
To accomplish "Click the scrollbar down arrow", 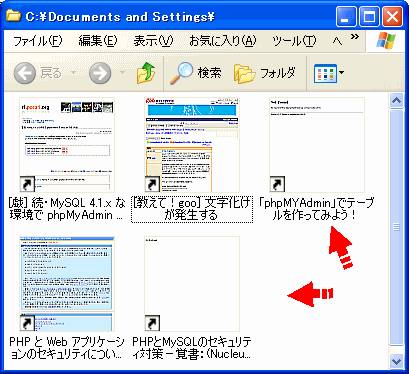I will coord(396,361).
